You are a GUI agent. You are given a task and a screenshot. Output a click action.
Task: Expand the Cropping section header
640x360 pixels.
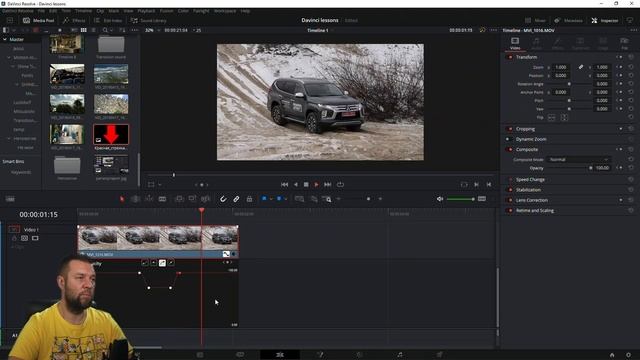[525, 129]
